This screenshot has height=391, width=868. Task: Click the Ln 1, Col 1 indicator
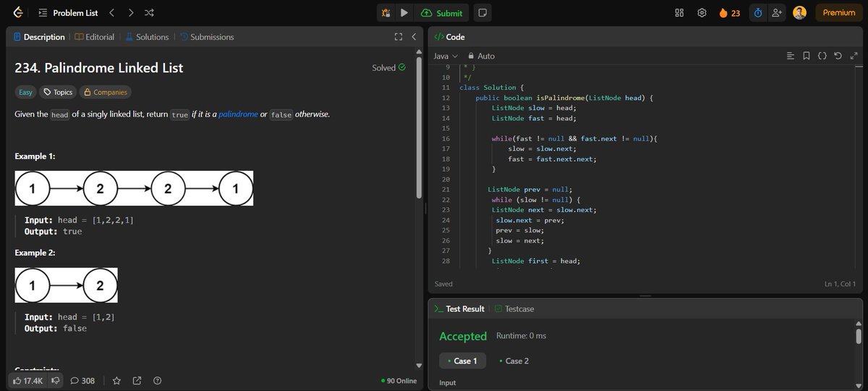(840, 284)
